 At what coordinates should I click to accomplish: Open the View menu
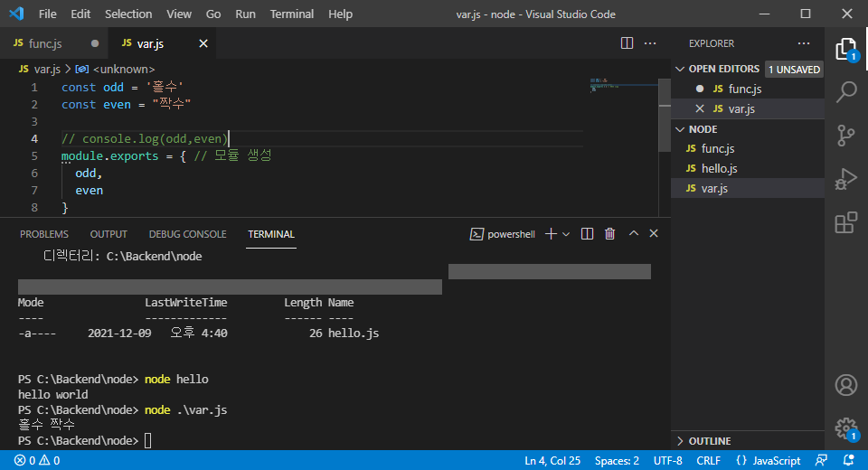(x=179, y=14)
